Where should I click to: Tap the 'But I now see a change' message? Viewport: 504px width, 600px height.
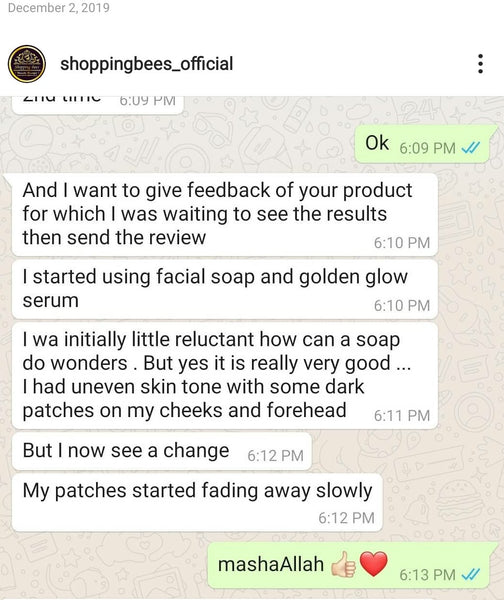tap(162, 452)
